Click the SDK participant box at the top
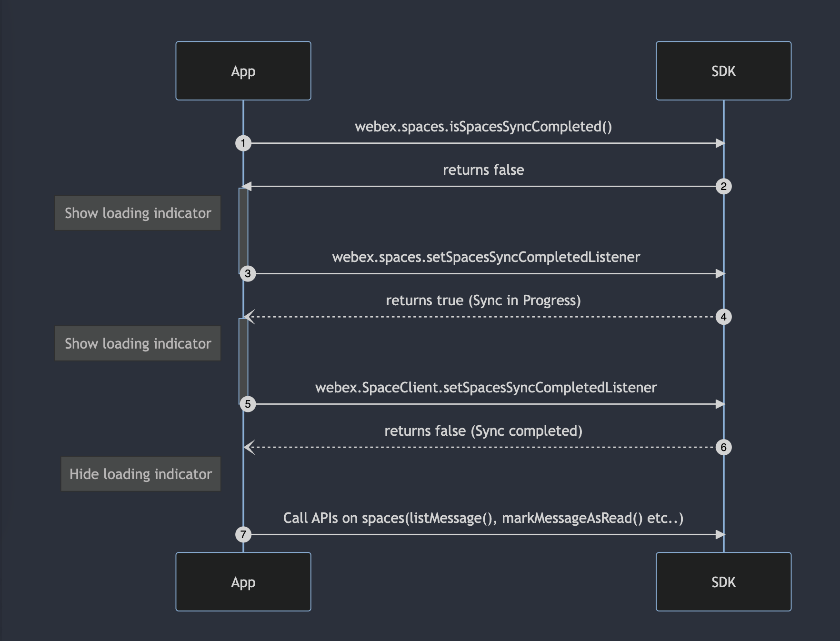Viewport: 840px width, 641px height. point(723,71)
